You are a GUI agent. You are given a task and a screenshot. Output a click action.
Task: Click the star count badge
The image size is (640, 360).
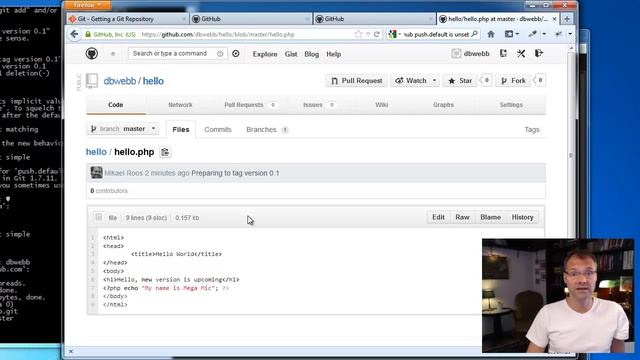click(486, 80)
